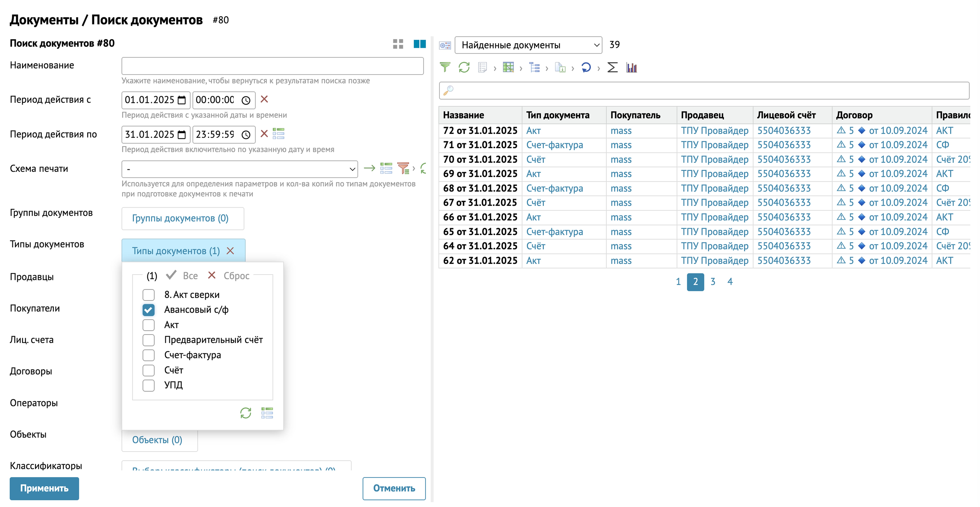Expand submenu arrow after blue reload icon
The width and height of the screenshot is (980, 507).
click(x=598, y=69)
